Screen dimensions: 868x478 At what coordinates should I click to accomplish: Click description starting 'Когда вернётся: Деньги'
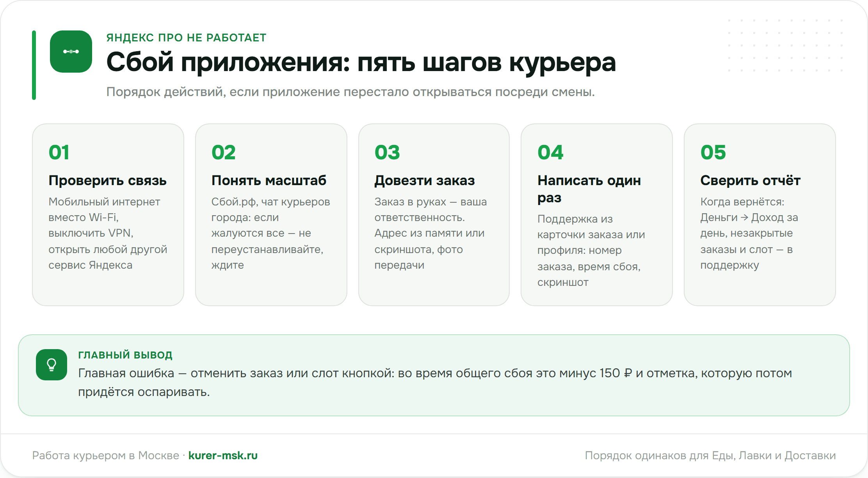pyautogui.click(x=749, y=234)
